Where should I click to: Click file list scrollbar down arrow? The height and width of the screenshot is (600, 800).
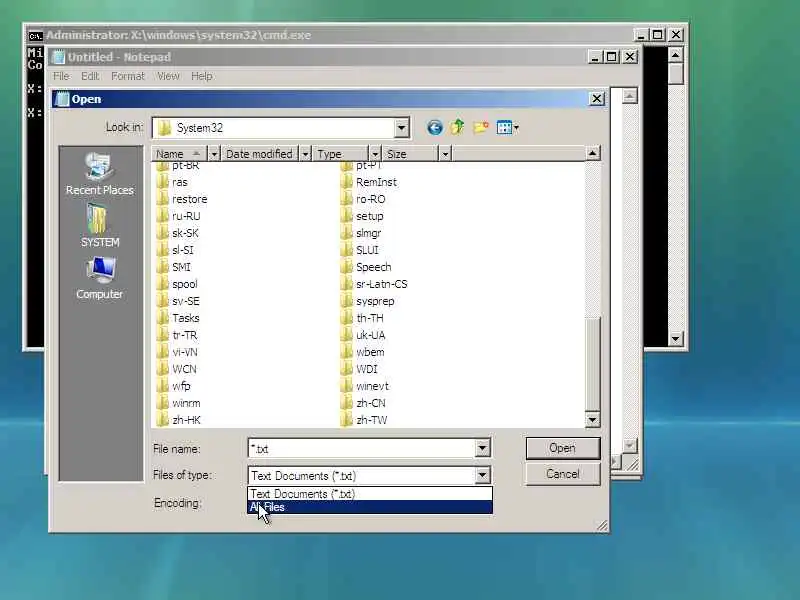tap(592, 420)
